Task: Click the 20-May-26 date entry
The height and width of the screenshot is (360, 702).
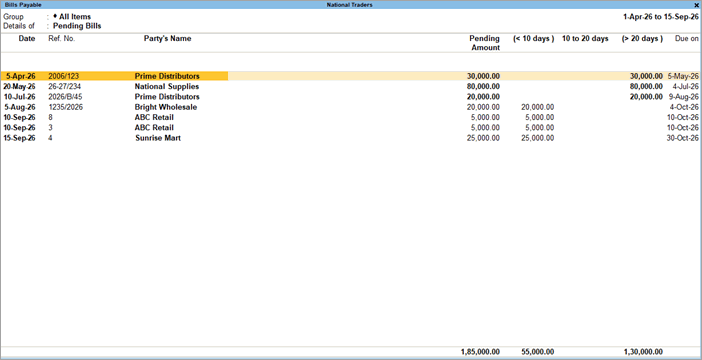Action: click(19, 86)
